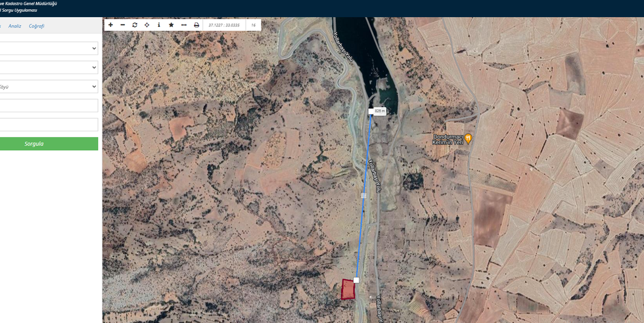The height and width of the screenshot is (323, 644).
Task: Open the Dondurmacı Kerim'in Yeri place marker
Action: (x=468, y=139)
